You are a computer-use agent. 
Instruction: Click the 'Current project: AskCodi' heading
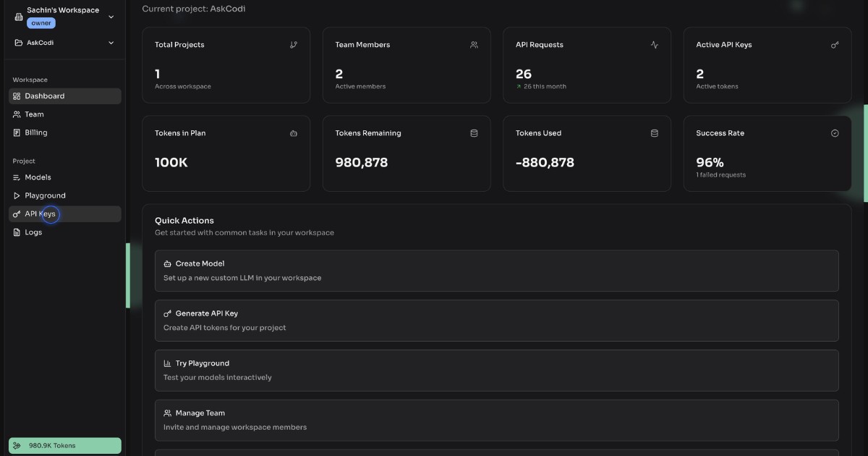tap(193, 9)
